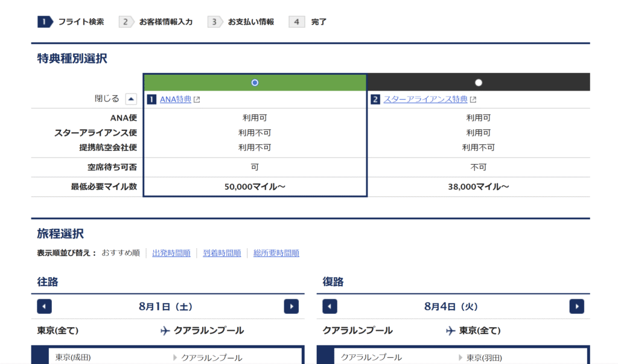
Task: Select the スターアライアンス特典 radio button
Action: click(479, 83)
